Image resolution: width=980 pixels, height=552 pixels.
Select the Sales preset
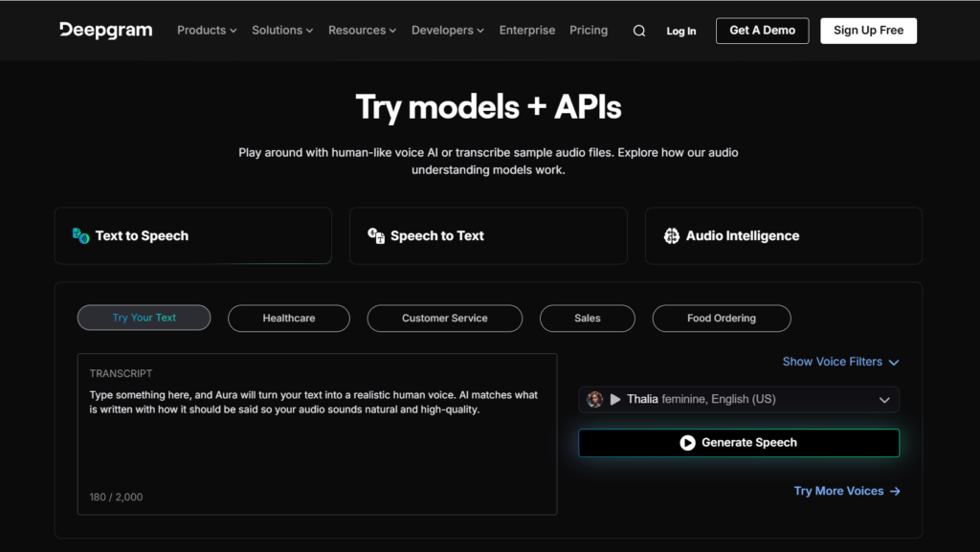pos(588,319)
